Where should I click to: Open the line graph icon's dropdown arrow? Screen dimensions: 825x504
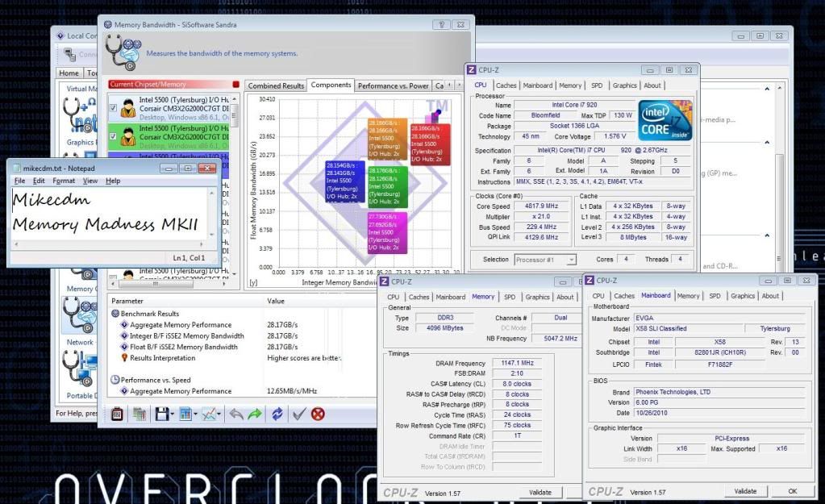pos(219,414)
